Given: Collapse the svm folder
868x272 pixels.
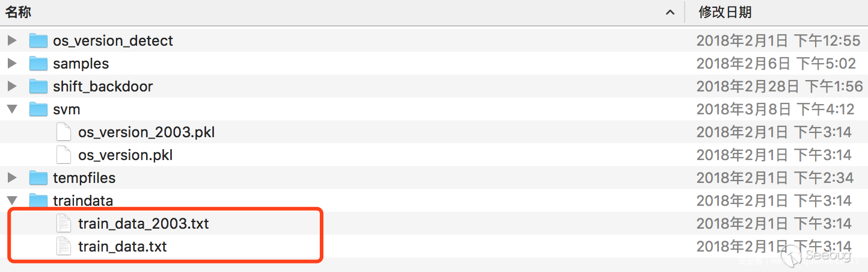Looking at the screenshot, I should click(x=11, y=110).
